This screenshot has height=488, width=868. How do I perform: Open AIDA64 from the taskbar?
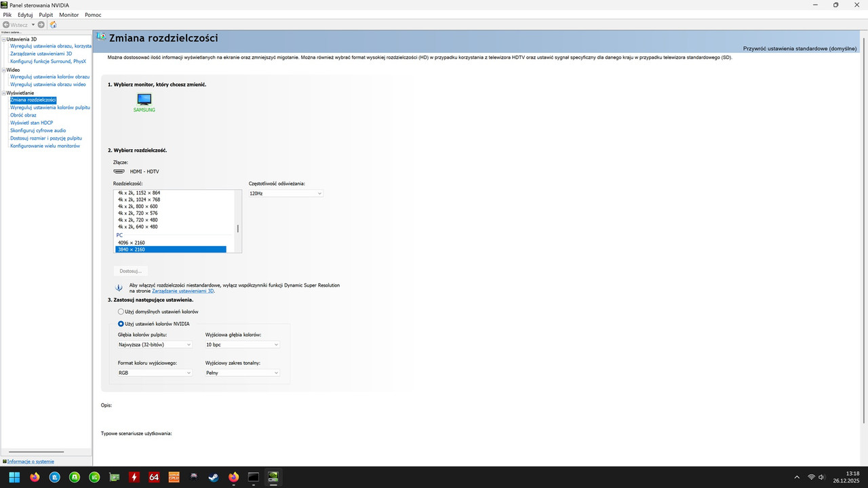154,477
